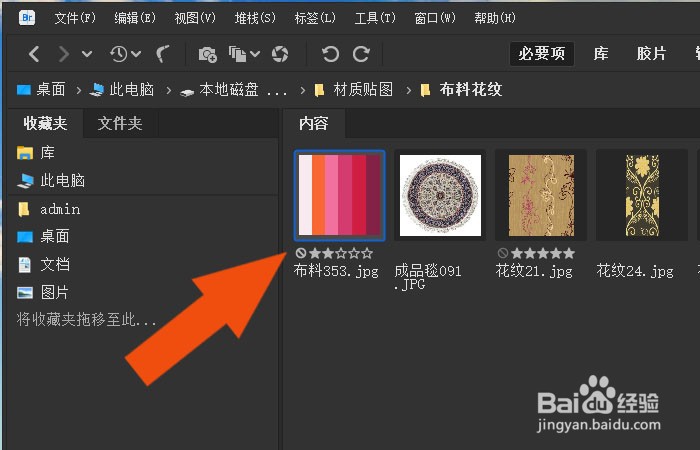Viewport: 700px width, 450px height.
Task: Clear rating on 布料353.jpg
Action: [301, 254]
